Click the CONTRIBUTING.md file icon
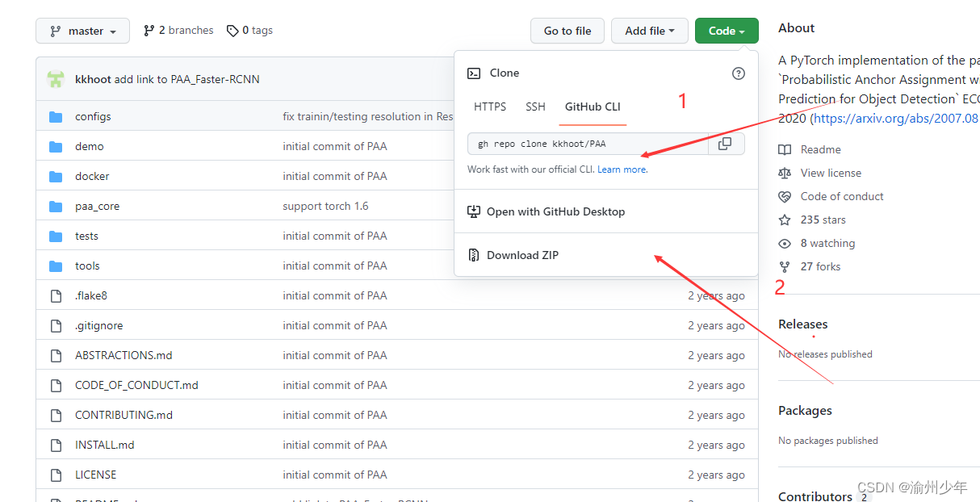Screen dimensions: 980x502 point(56,416)
